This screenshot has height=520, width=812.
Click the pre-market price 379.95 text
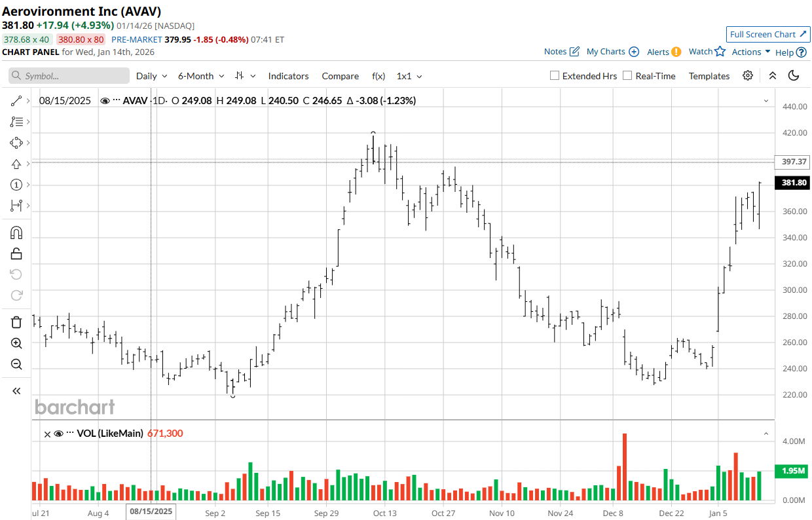pos(177,39)
